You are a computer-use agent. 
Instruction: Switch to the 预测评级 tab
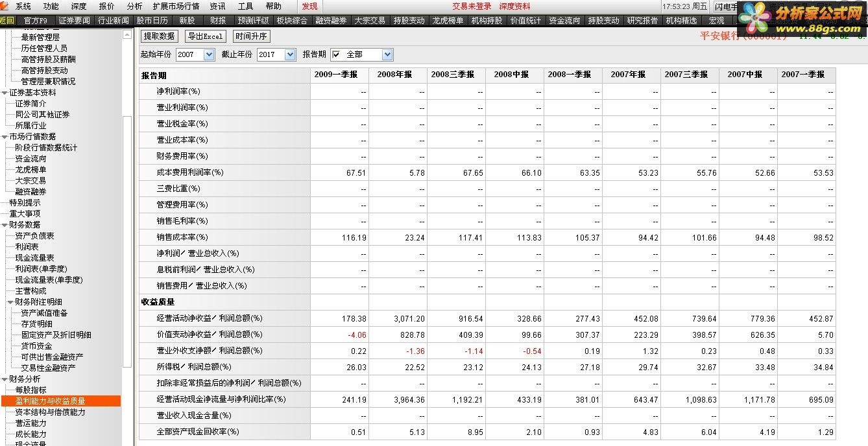(253, 21)
